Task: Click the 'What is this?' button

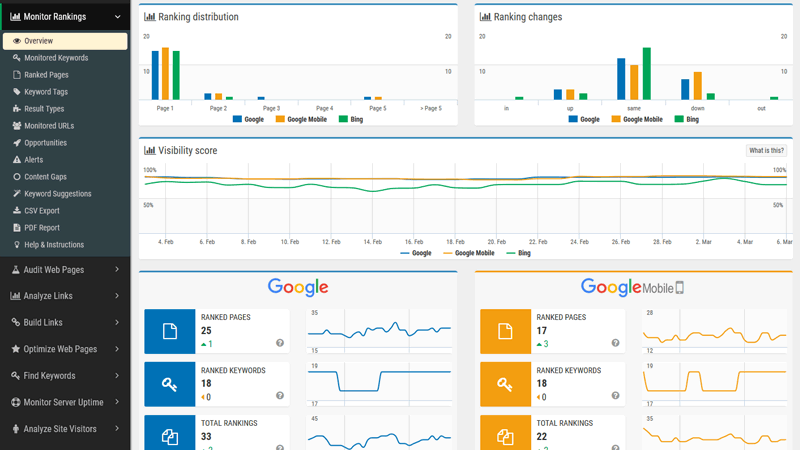Action: [x=766, y=151]
